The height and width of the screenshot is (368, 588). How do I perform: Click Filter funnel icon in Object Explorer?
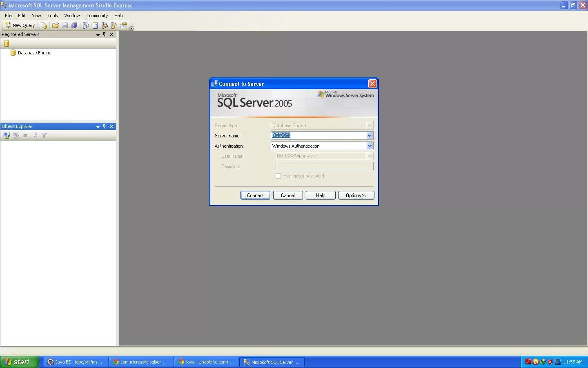(x=44, y=135)
